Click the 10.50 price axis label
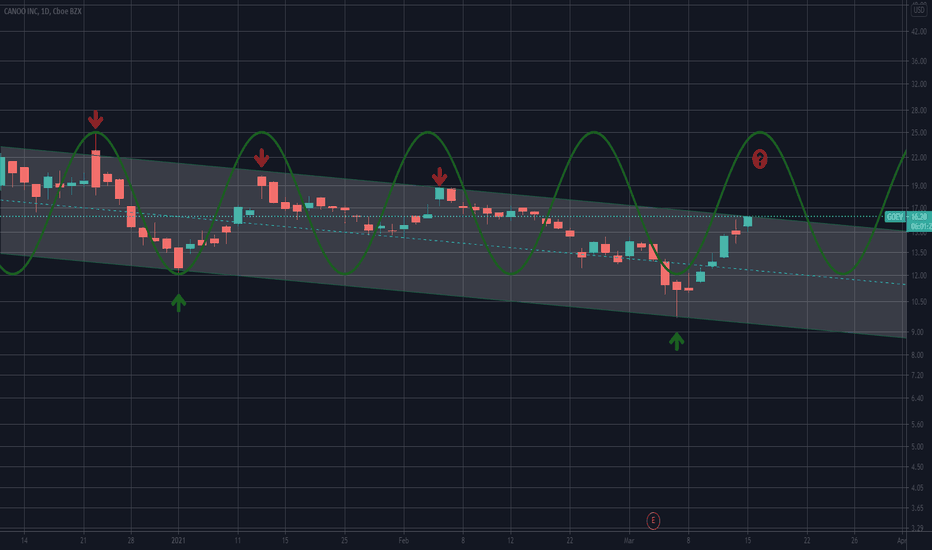The image size is (932, 550). (x=919, y=302)
